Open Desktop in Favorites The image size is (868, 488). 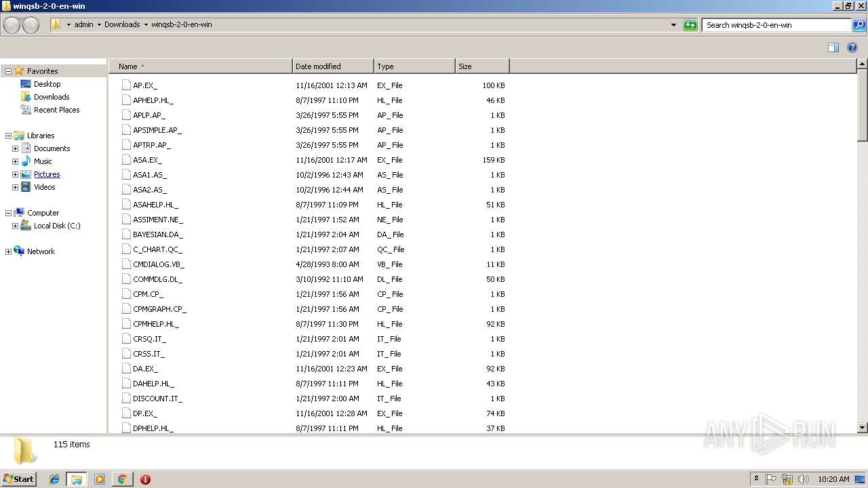coord(47,84)
